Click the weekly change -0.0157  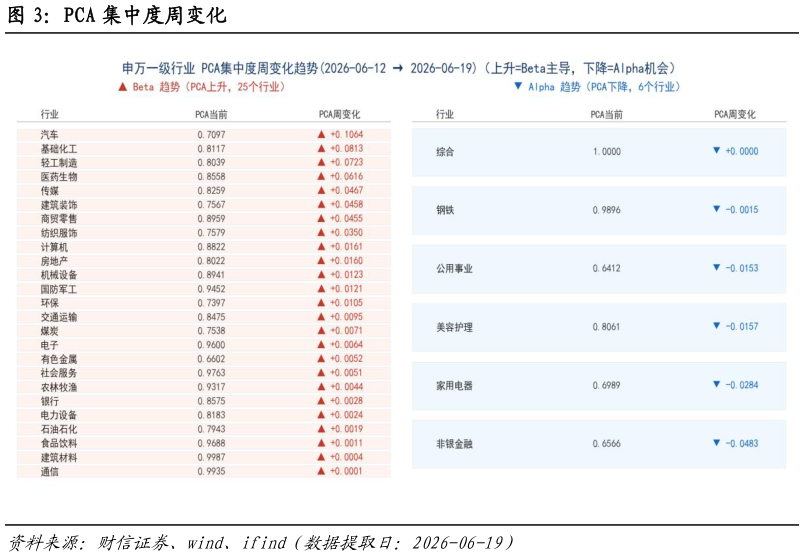pos(742,326)
